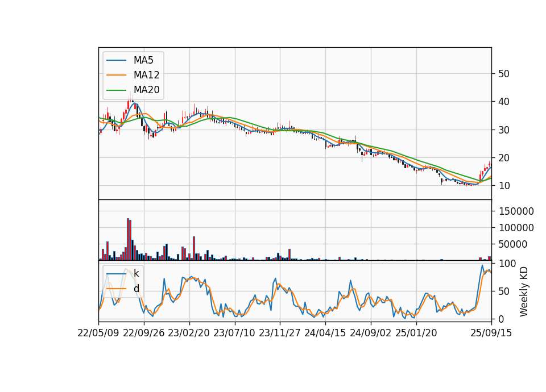Click the volume axis value 150000
This screenshot has height=392, width=546.
click(x=516, y=211)
